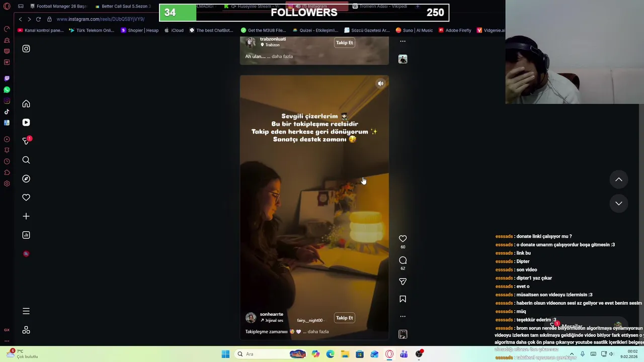
Task: Open File Explorer from taskbar
Action: pos(345,354)
